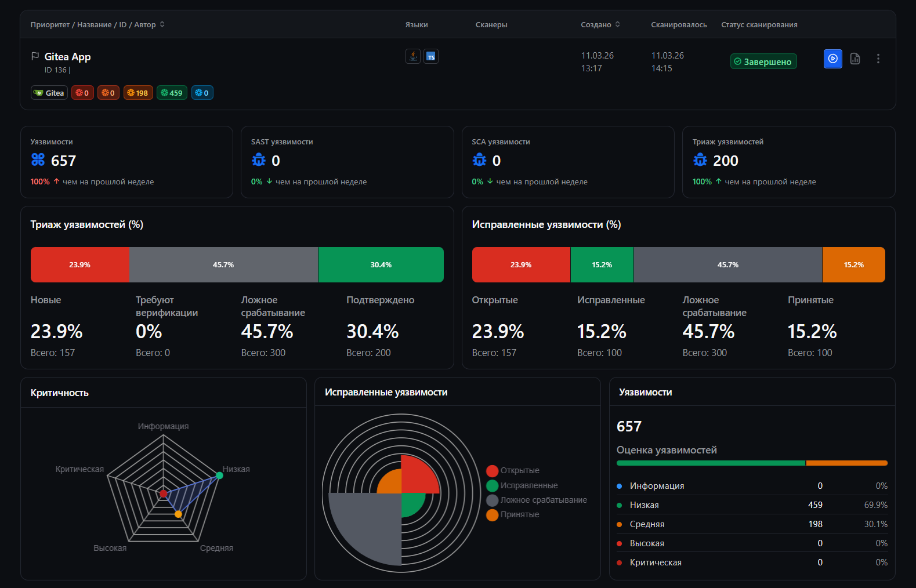
Task: Click the green 30.4% segment in triage bar
Action: coord(381,265)
